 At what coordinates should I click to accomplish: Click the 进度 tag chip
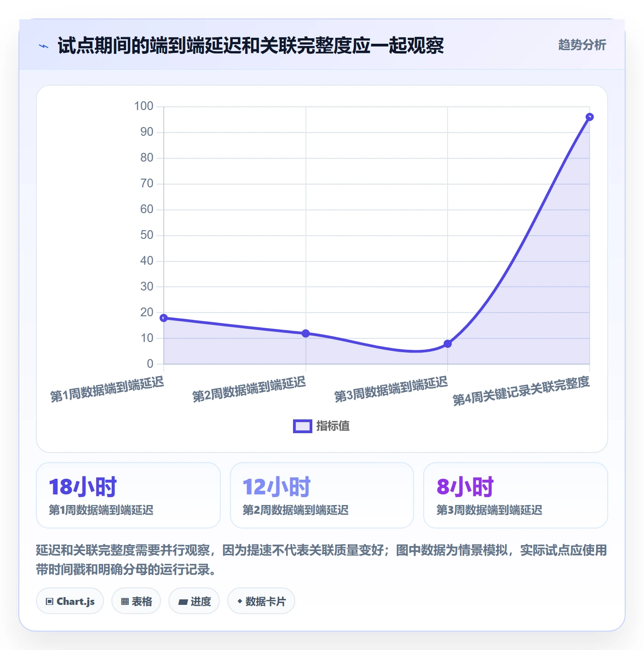click(194, 601)
